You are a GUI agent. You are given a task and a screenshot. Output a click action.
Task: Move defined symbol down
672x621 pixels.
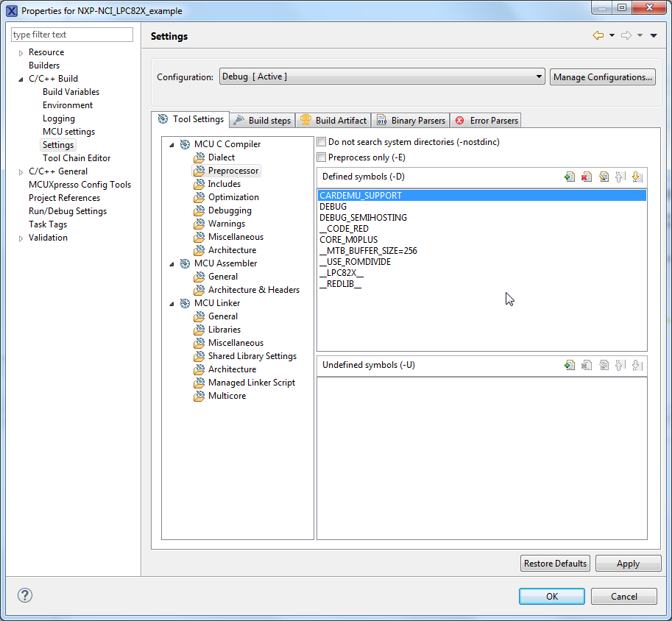tap(637, 177)
